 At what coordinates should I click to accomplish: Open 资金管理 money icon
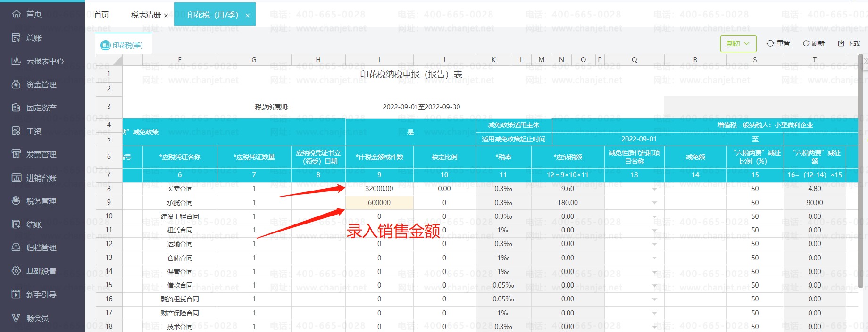tap(16, 84)
